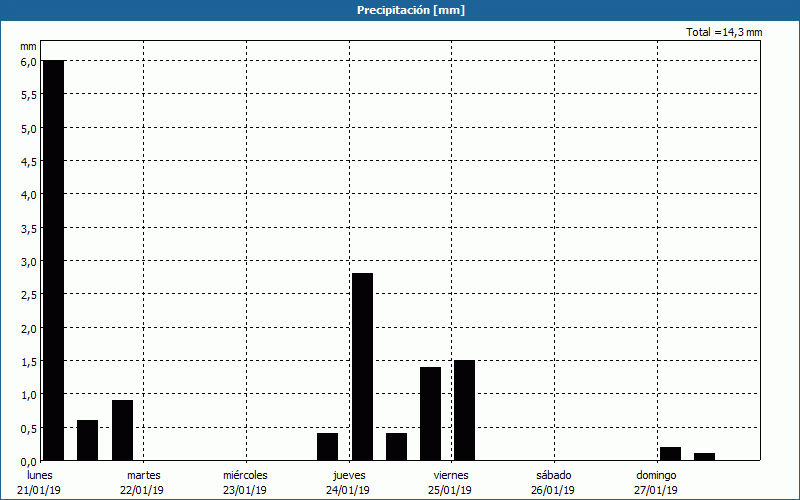
Task: Click the viernes axis label
Action: pos(451,475)
